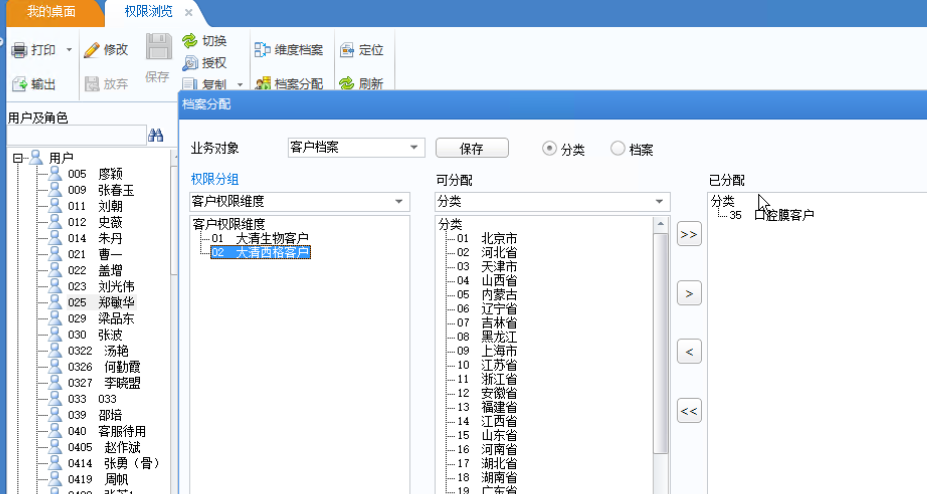The width and height of the screenshot is (927, 494).
Task: Click the user icon of 012 史薇
Action: 55,222
